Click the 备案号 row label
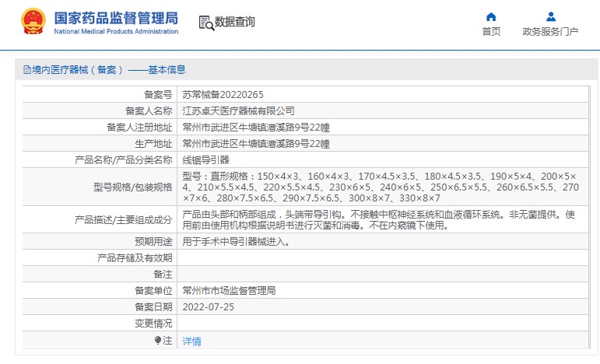Viewport: 600px width, 364px height. (158, 94)
